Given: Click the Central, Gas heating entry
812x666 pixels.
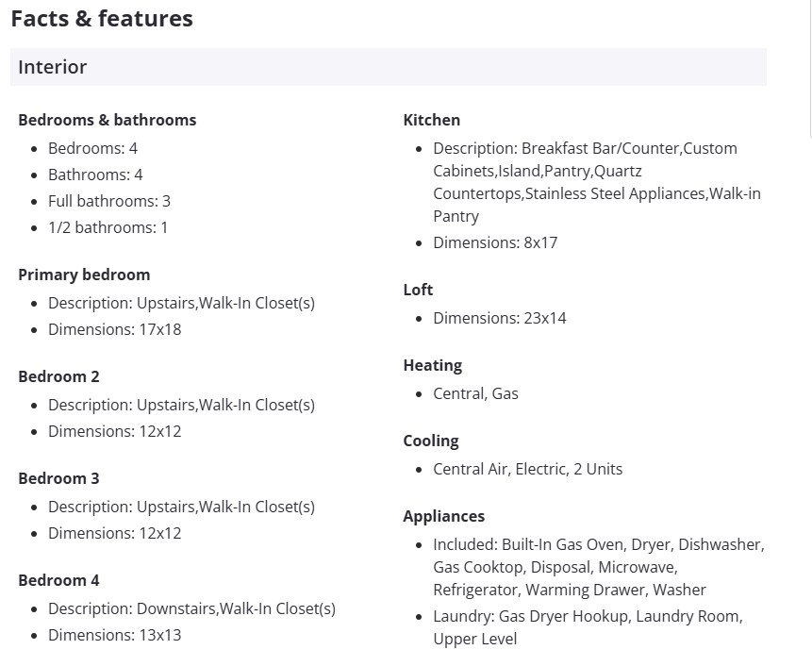Looking at the screenshot, I should [x=475, y=393].
